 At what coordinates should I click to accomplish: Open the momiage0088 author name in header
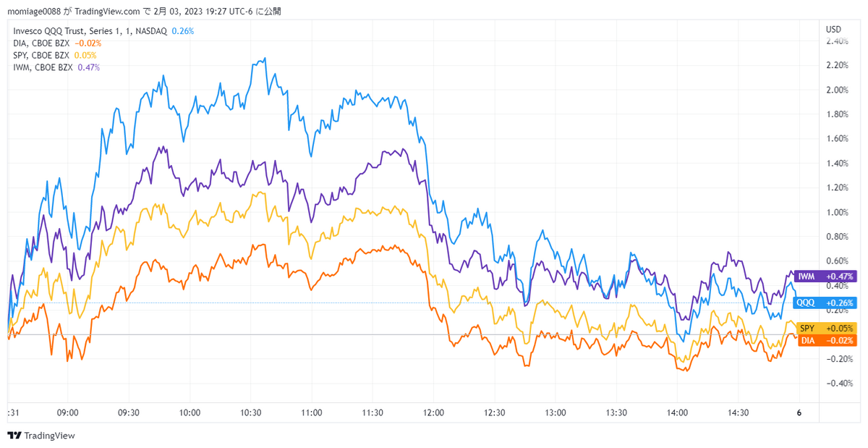(36, 11)
